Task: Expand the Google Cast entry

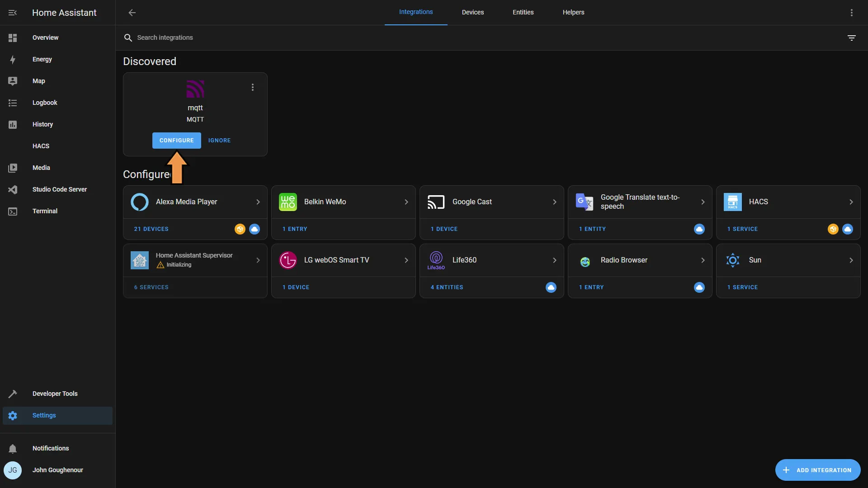Action: point(554,202)
